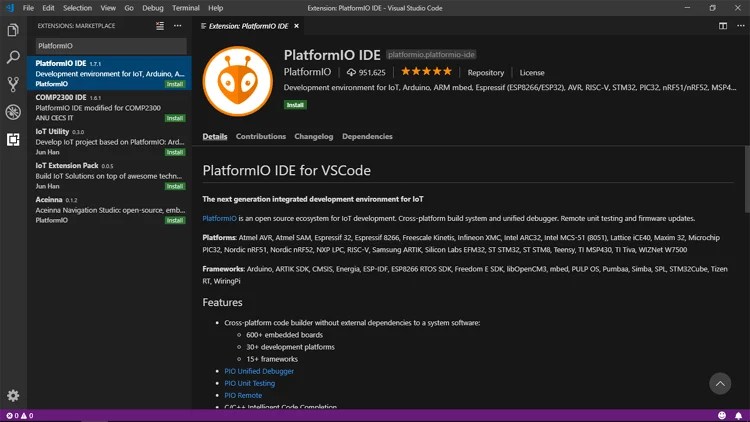This screenshot has height=422, width=750.
Task: Open the Extensions view in activity bar
Action: point(13,139)
